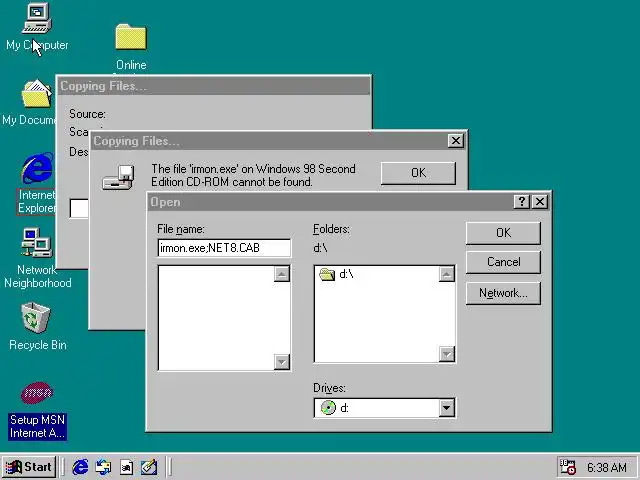Open the Start menu
640x480 pixels.
click(x=29, y=467)
